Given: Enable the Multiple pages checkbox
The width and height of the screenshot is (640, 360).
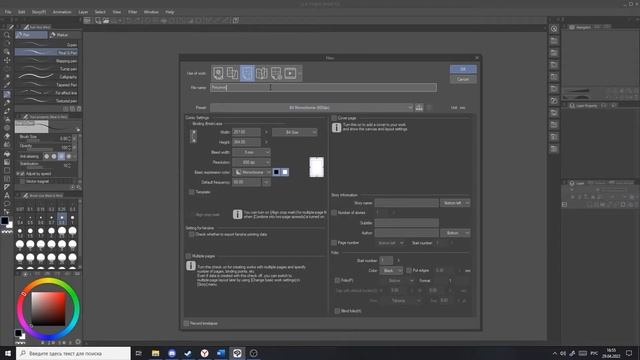Looking at the screenshot, I should click(188, 256).
